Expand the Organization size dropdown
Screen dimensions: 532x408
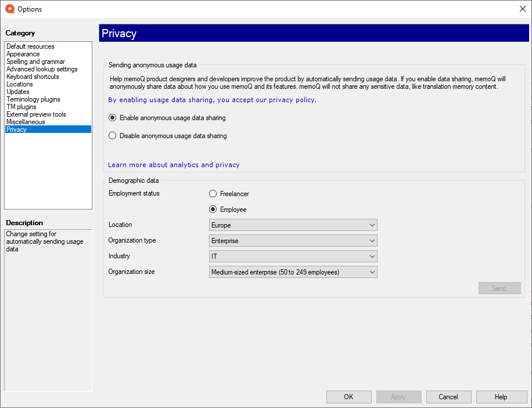click(x=293, y=272)
